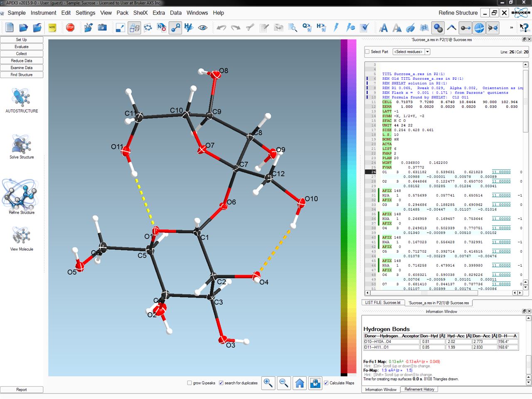
Task: Click the ball-and-stick spheres display icon
Action: click(x=438, y=28)
